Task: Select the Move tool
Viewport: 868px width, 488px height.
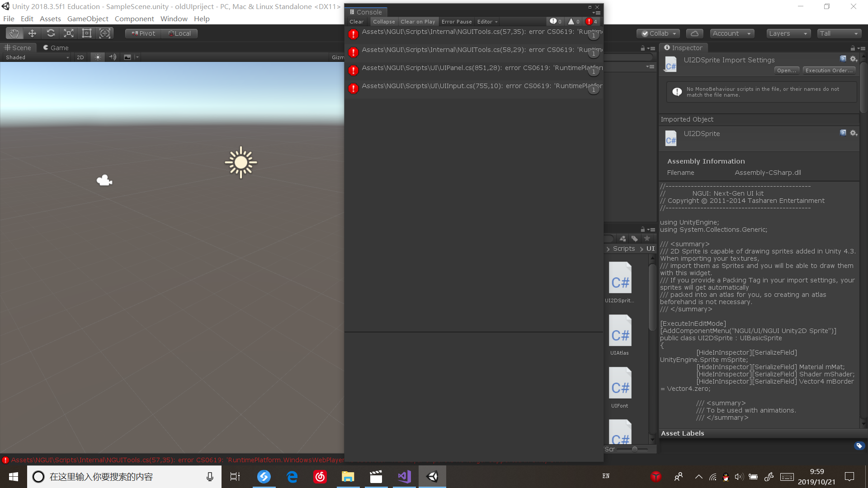Action: (32, 33)
